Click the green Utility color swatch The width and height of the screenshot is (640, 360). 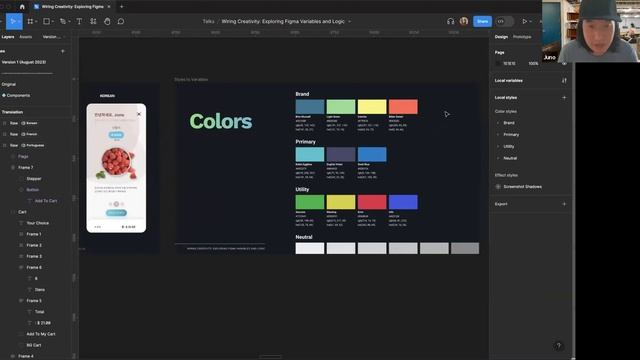[x=310, y=202]
